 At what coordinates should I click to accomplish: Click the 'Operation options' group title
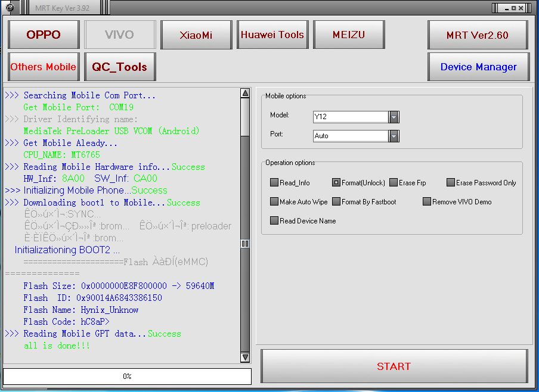pyautogui.click(x=290, y=163)
